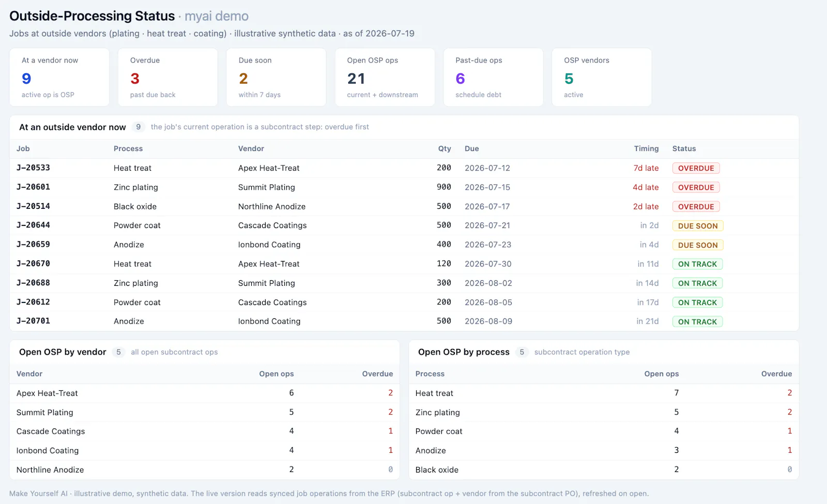
Task: Click the ON TRACK badge for J-20612
Action: tap(697, 302)
